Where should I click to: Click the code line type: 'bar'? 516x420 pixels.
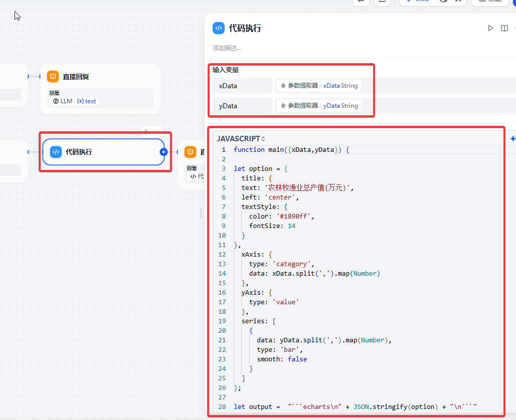(x=280, y=350)
